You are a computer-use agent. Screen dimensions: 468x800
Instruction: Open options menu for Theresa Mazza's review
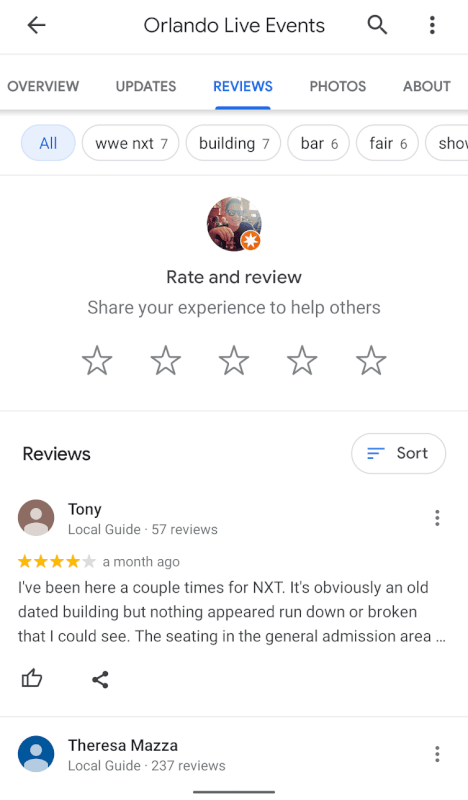coord(437,754)
